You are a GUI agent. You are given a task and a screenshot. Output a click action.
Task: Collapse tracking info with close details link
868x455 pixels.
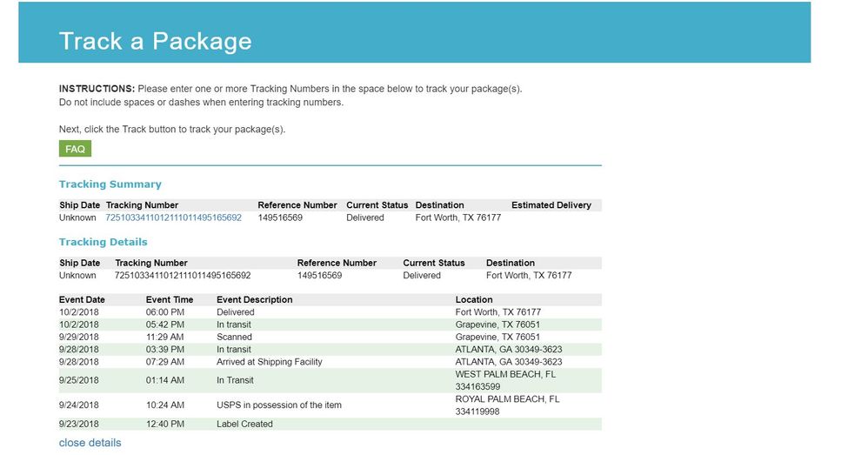pyautogui.click(x=90, y=443)
